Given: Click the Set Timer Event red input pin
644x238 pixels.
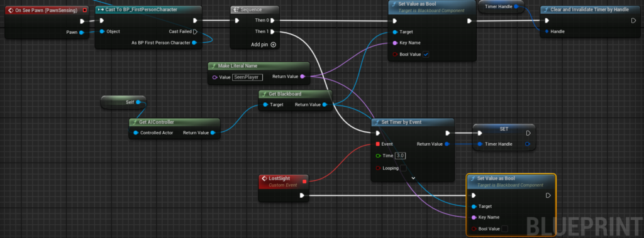Looking at the screenshot, I should coord(377,144).
